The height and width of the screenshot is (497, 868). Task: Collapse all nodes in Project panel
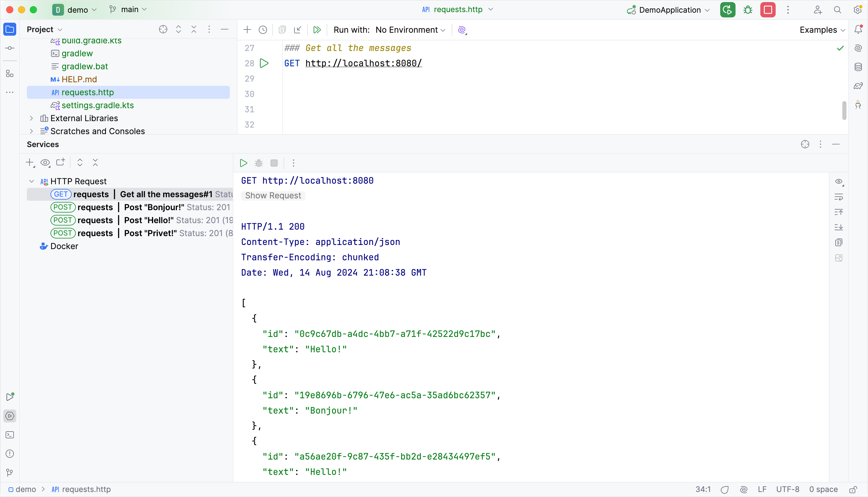194,29
